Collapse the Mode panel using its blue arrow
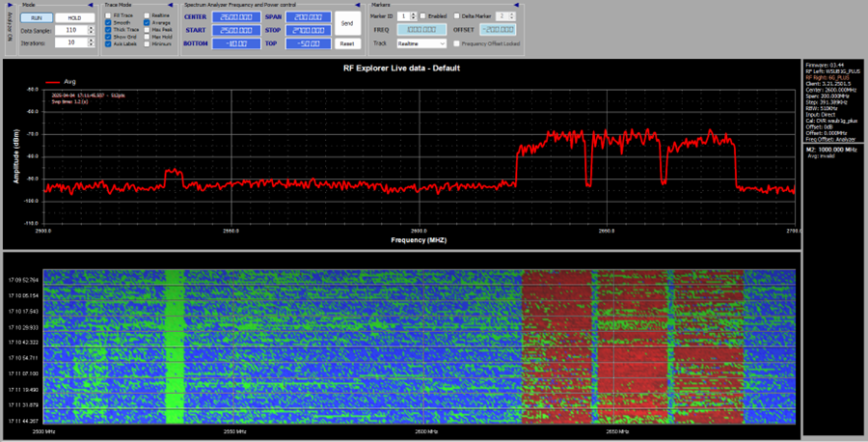 (92, 5)
